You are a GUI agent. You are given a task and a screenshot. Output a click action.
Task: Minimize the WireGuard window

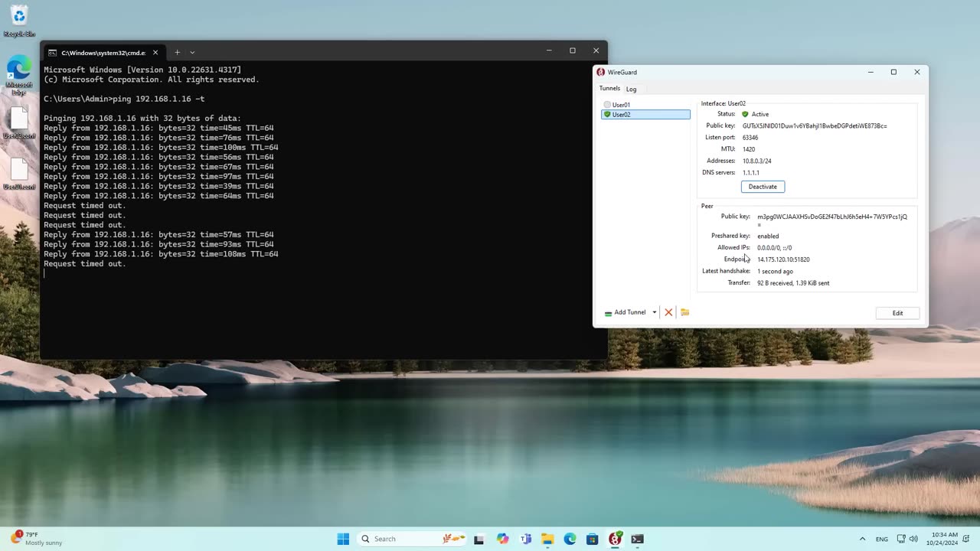click(870, 72)
